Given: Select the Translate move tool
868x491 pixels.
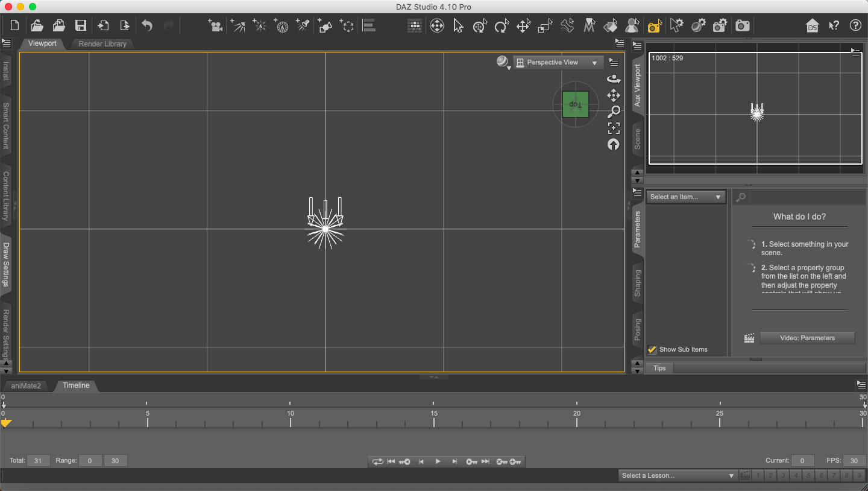Looking at the screenshot, I should click(x=523, y=25).
